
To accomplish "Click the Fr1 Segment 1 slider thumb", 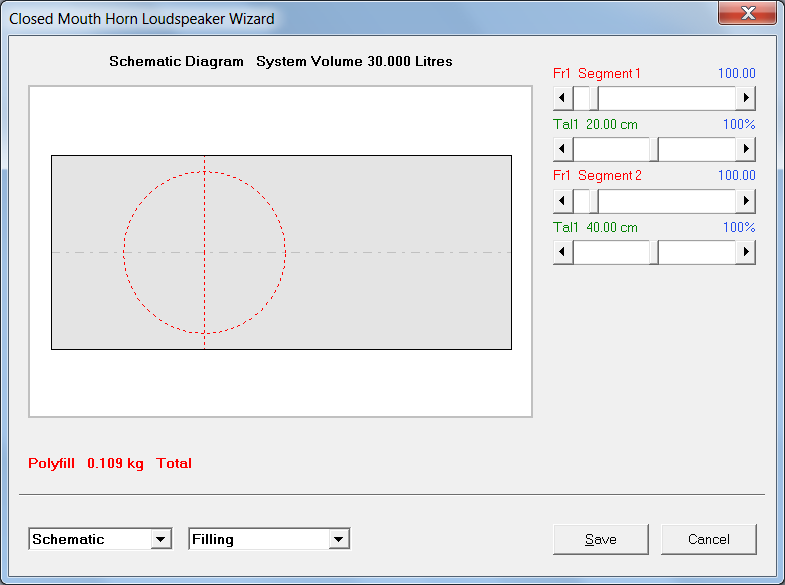I will tap(594, 98).
